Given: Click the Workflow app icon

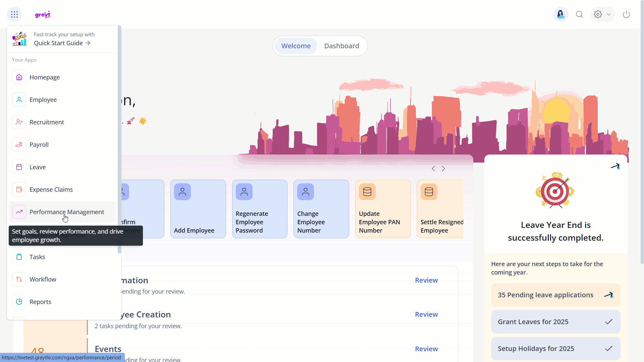Looking at the screenshot, I should 19,279.
